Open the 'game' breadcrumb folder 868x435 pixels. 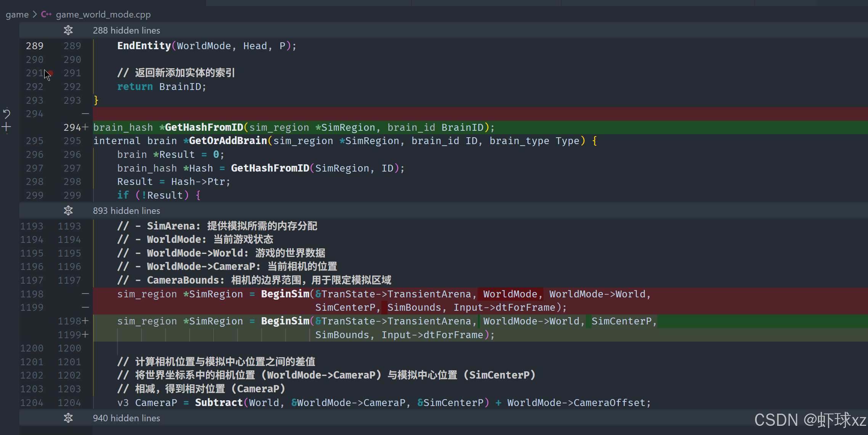(x=17, y=14)
